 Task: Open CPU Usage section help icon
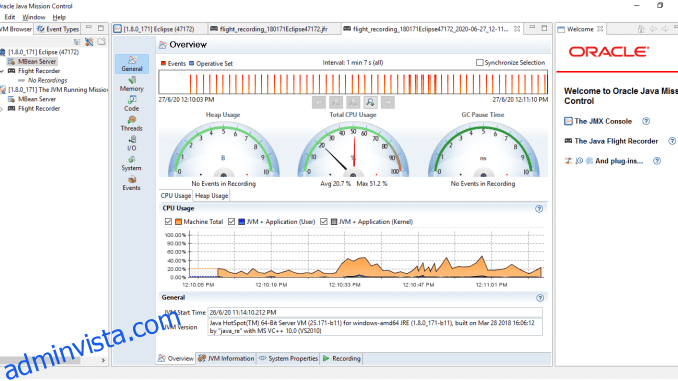tap(539, 209)
